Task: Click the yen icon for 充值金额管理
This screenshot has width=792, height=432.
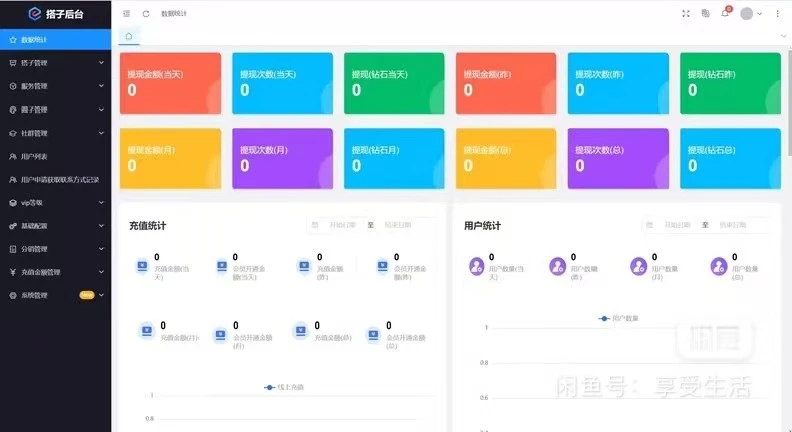Action: (13, 272)
